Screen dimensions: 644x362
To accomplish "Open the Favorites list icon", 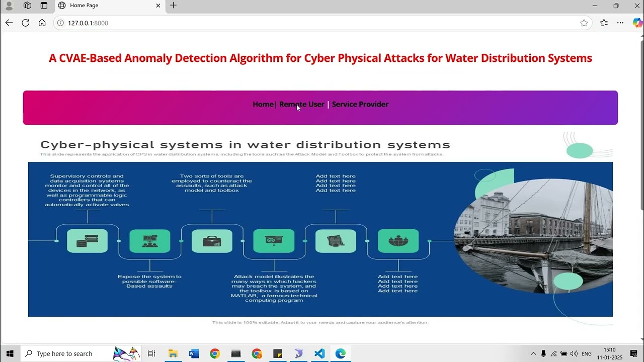I will pos(604,23).
